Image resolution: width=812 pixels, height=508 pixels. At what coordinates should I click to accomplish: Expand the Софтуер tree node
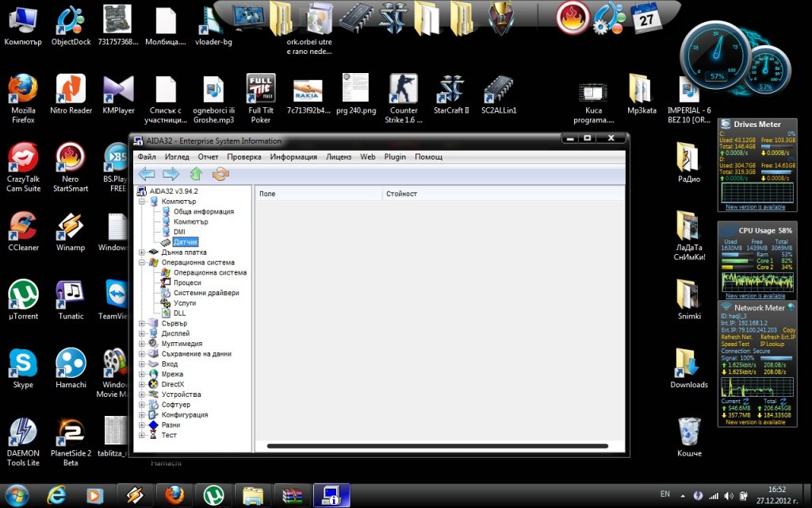pyautogui.click(x=142, y=405)
